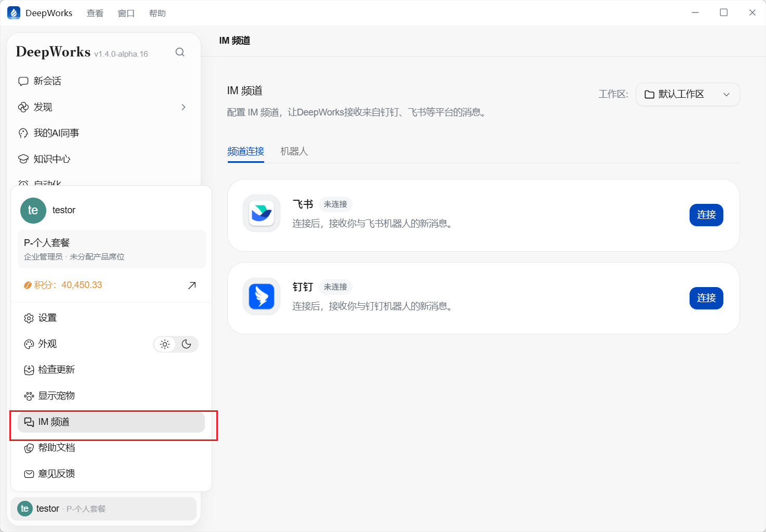This screenshot has height=532, width=766.
Task: Click the te avatar in the popup header
Action: pos(33,210)
